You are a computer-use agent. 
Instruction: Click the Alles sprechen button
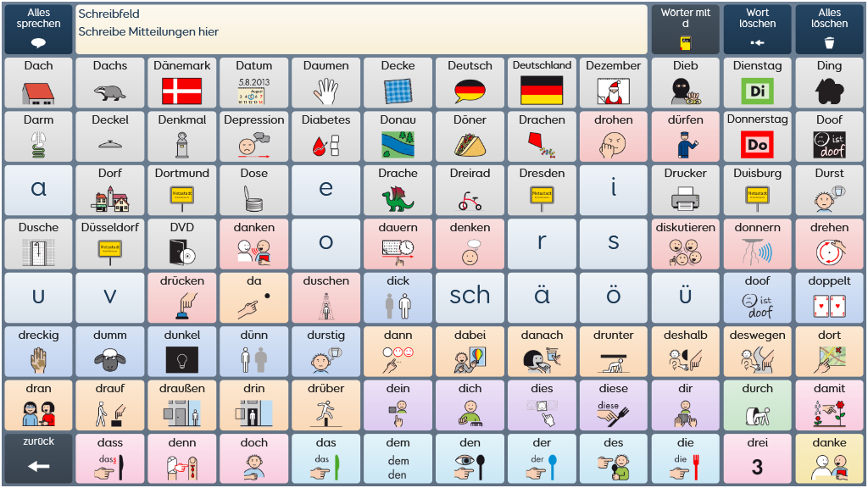click(x=38, y=30)
